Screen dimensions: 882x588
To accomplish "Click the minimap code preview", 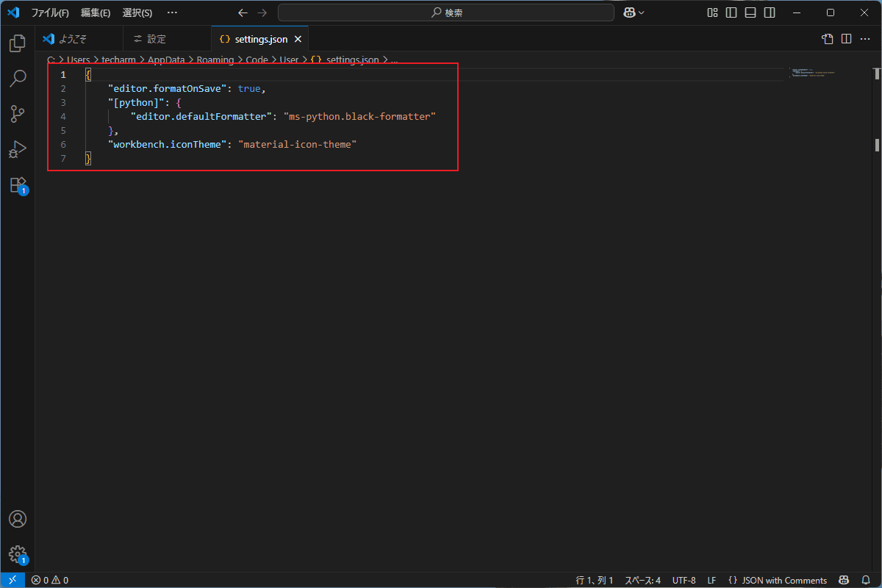I will [812, 73].
